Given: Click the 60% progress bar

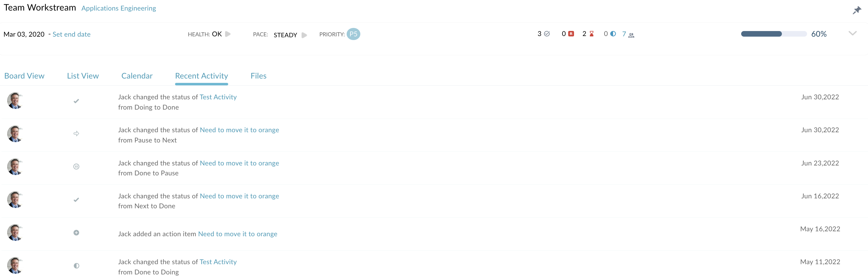Looking at the screenshot, I should pyautogui.click(x=774, y=34).
